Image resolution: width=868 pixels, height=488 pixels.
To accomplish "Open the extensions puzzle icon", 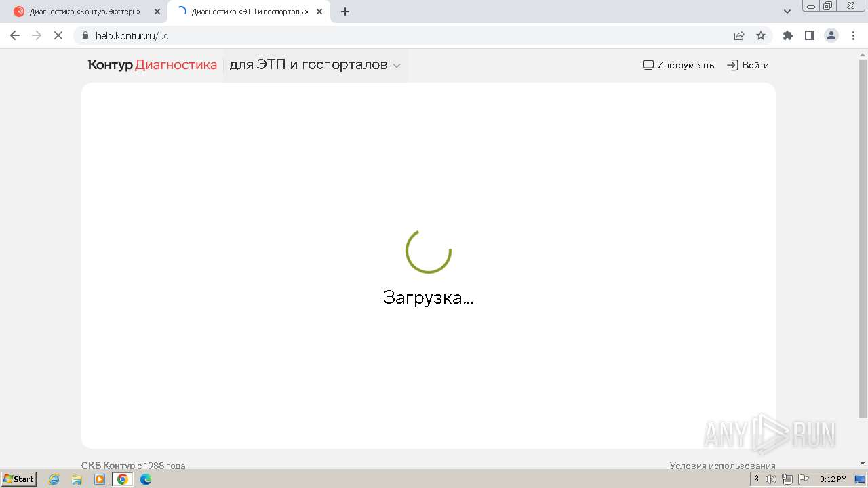I will coord(788,36).
